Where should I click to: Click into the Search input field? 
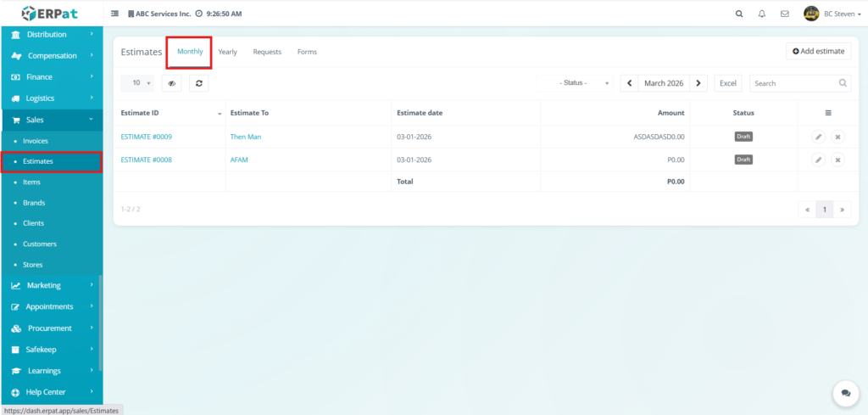793,83
